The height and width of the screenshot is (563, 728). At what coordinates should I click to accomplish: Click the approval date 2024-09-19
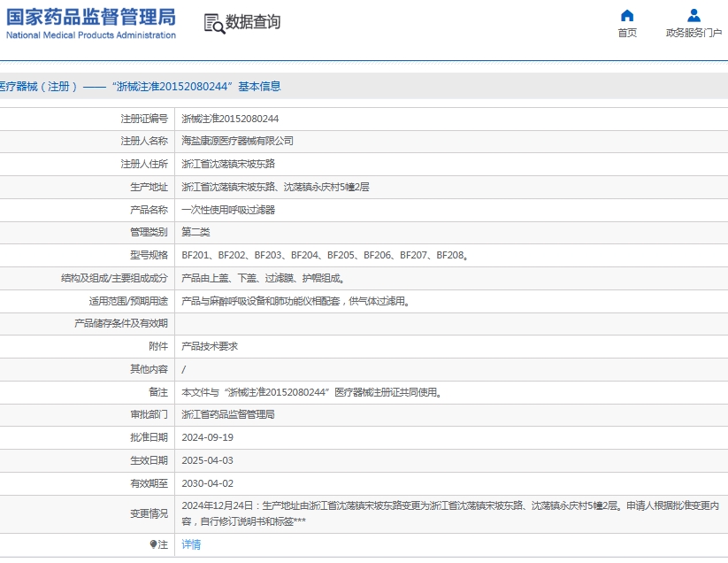[207, 437]
